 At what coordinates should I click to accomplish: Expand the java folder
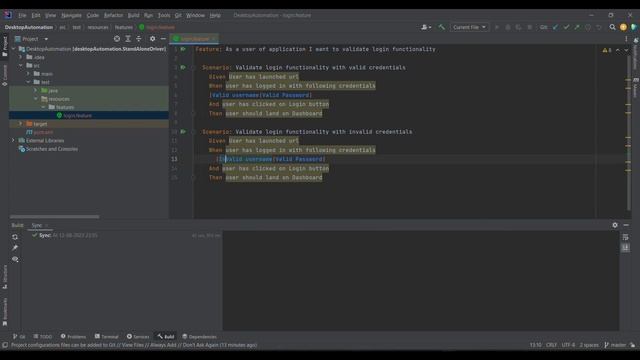[36, 90]
